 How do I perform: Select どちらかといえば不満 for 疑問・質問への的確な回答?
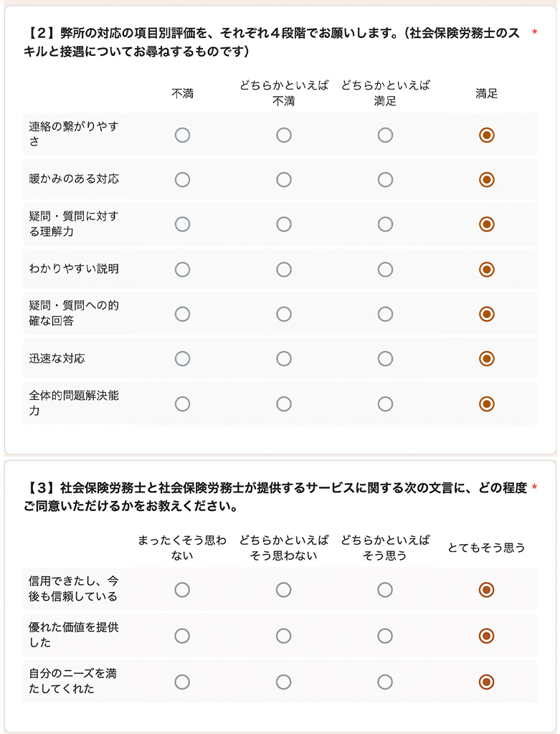click(283, 314)
